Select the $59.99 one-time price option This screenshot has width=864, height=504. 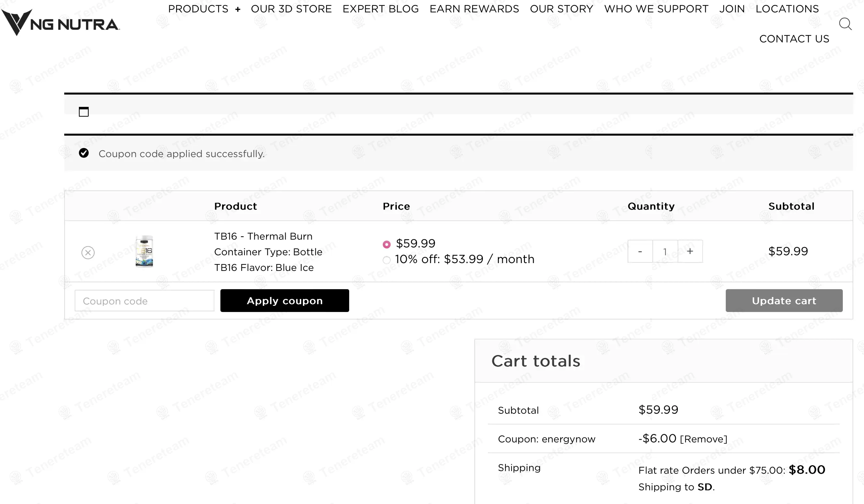pyautogui.click(x=386, y=245)
